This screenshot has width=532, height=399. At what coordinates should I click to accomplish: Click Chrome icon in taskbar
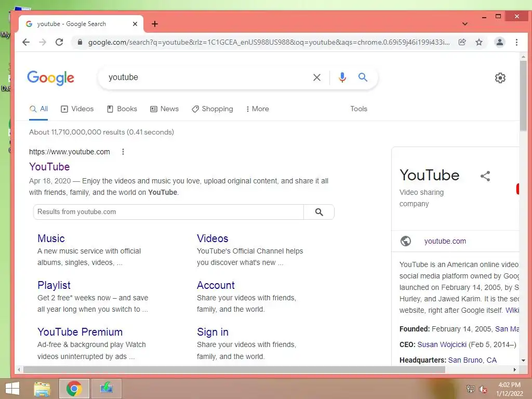tap(74, 389)
